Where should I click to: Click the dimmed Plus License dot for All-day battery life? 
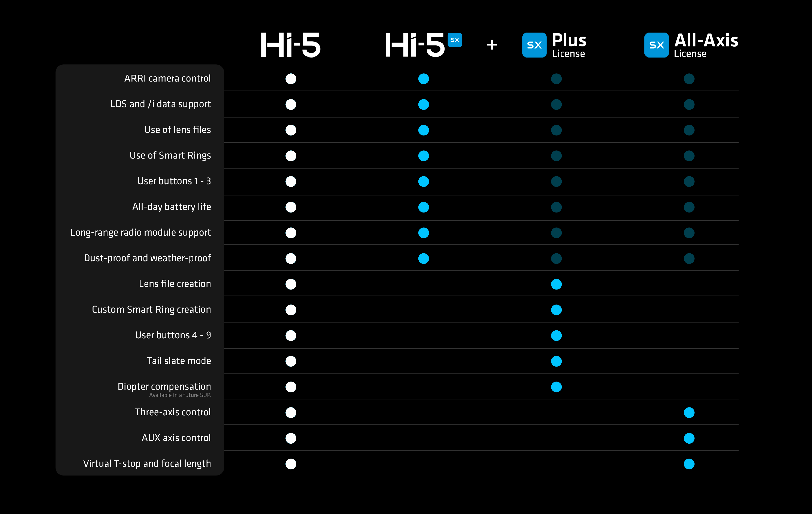point(556,207)
